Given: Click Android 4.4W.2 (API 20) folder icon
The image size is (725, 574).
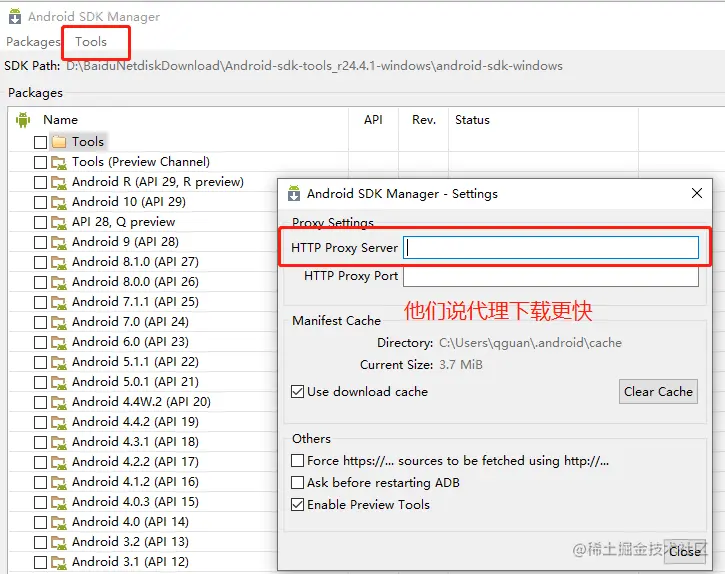Looking at the screenshot, I should 59,402.
